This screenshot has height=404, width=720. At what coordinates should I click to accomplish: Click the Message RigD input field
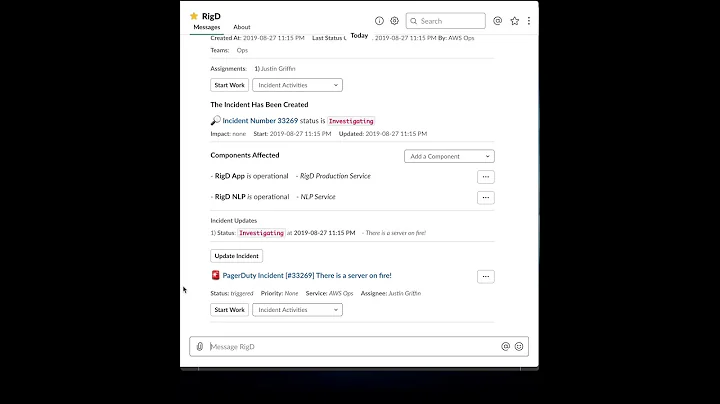359,347
